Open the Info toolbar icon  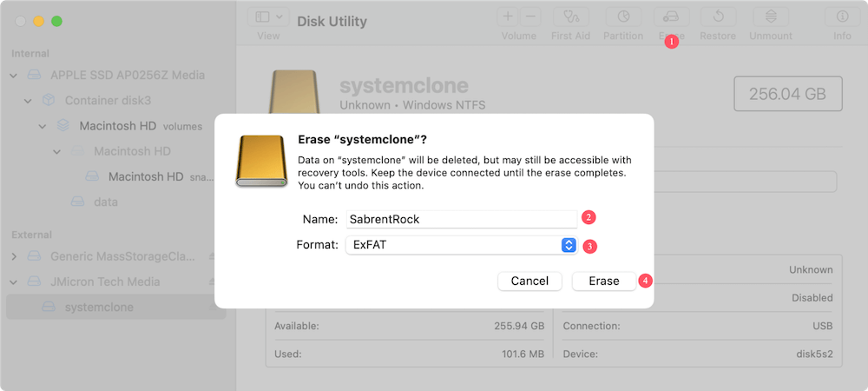click(842, 17)
